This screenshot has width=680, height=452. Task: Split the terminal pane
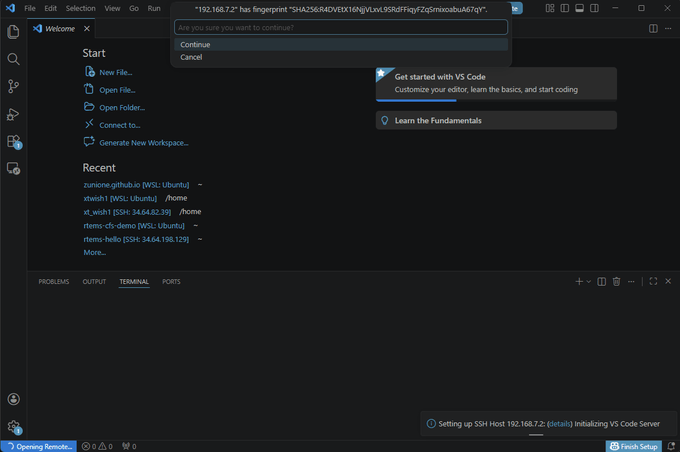click(x=602, y=282)
